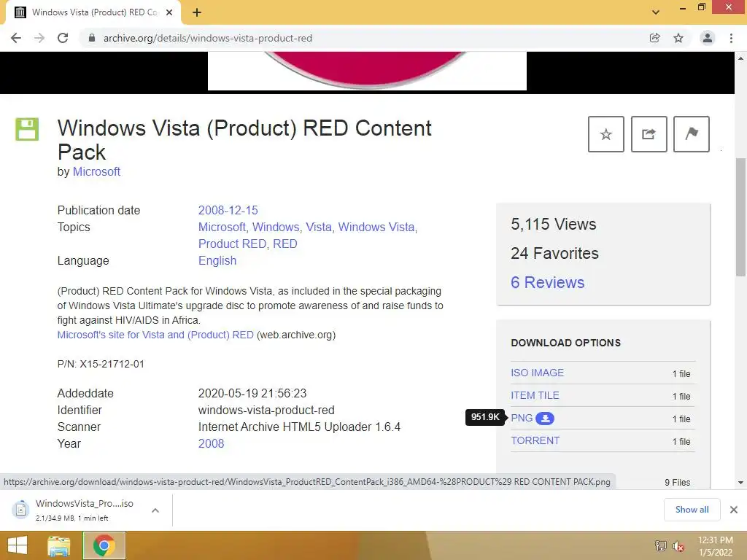747x560 pixels.
Task: Open the Microsoft topic link
Action: point(222,227)
